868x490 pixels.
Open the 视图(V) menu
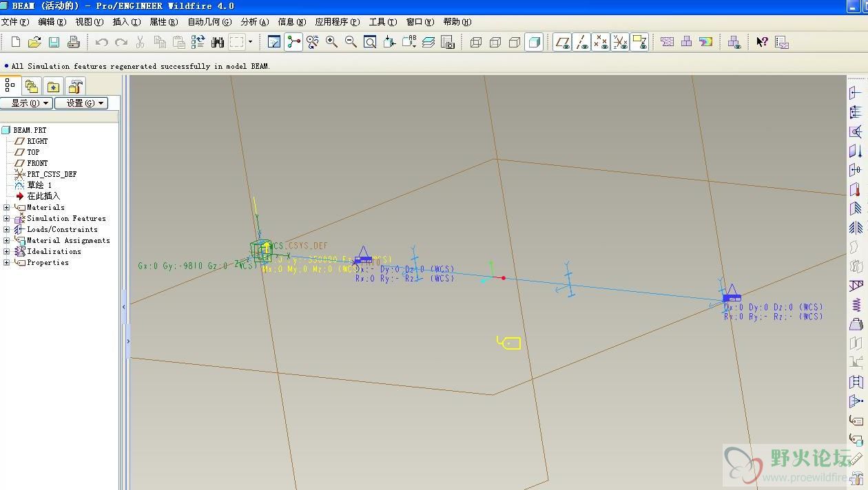[x=90, y=22]
